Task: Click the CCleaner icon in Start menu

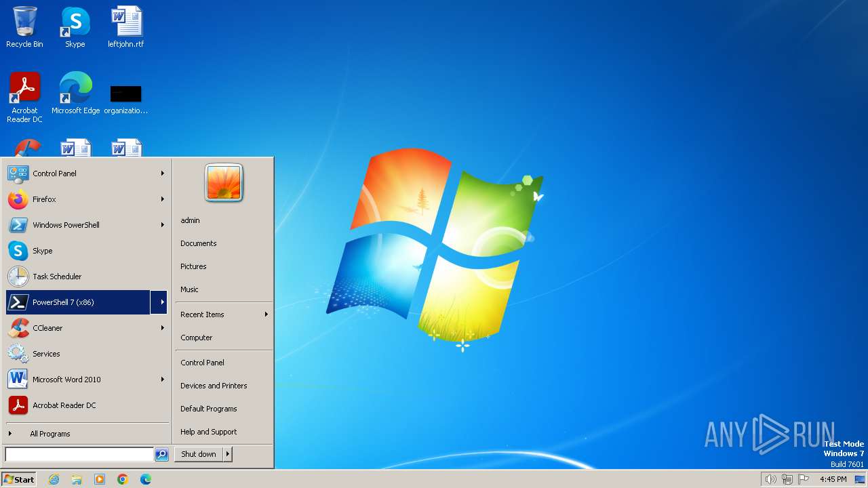Action: pyautogui.click(x=18, y=328)
